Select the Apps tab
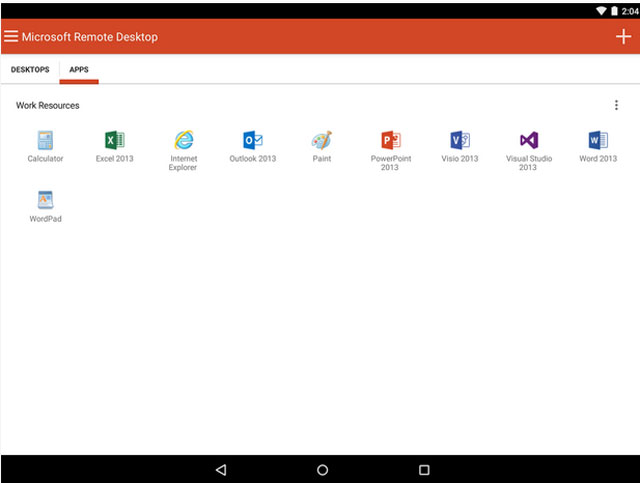The height and width of the screenshot is (483, 640). (79, 70)
